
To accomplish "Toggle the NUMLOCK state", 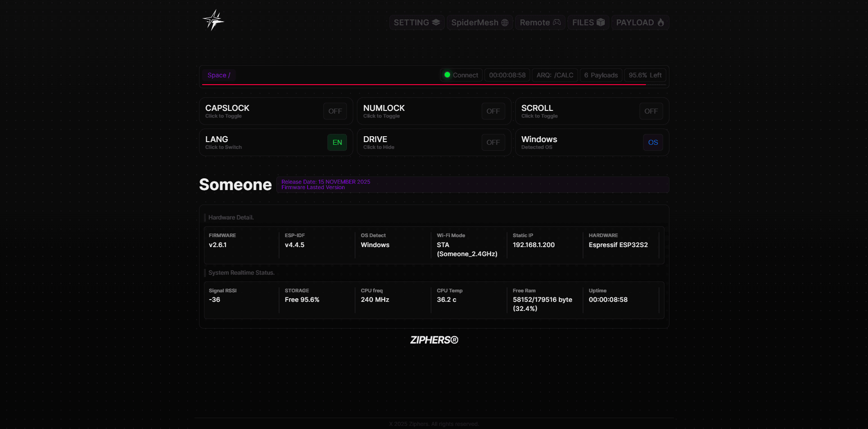I will pos(493,111).
